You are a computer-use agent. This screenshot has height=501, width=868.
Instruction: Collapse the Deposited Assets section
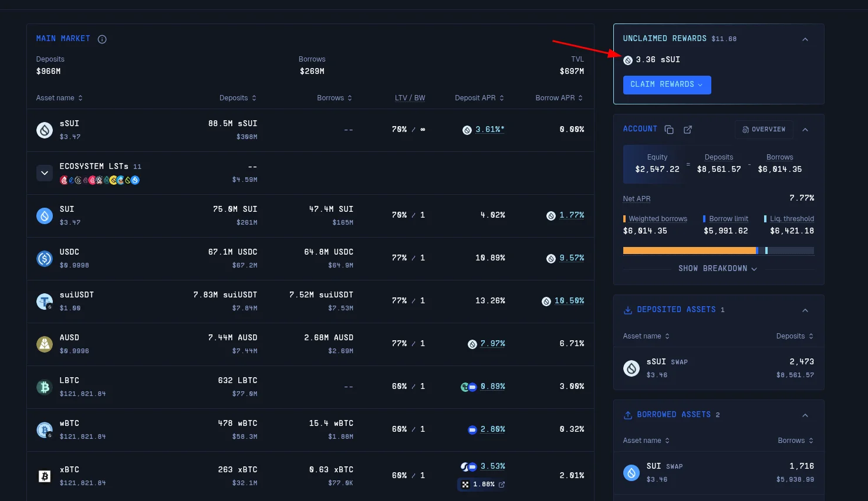(805, 310)
